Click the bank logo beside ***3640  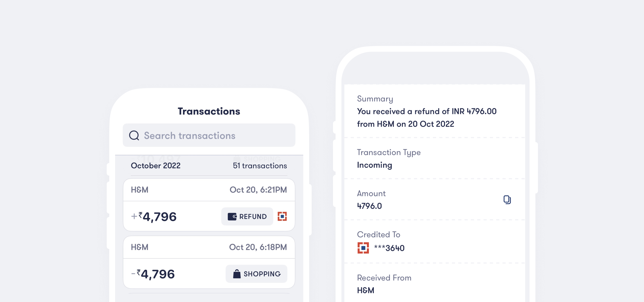pyautogui.click(x=363, y=248)
